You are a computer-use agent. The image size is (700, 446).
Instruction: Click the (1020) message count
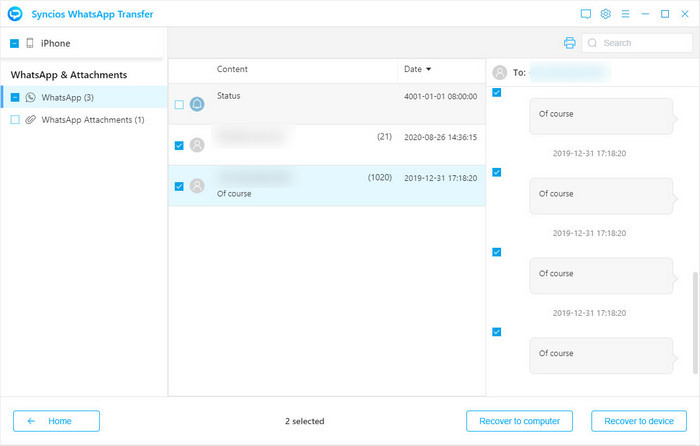(x=380, y=177)
